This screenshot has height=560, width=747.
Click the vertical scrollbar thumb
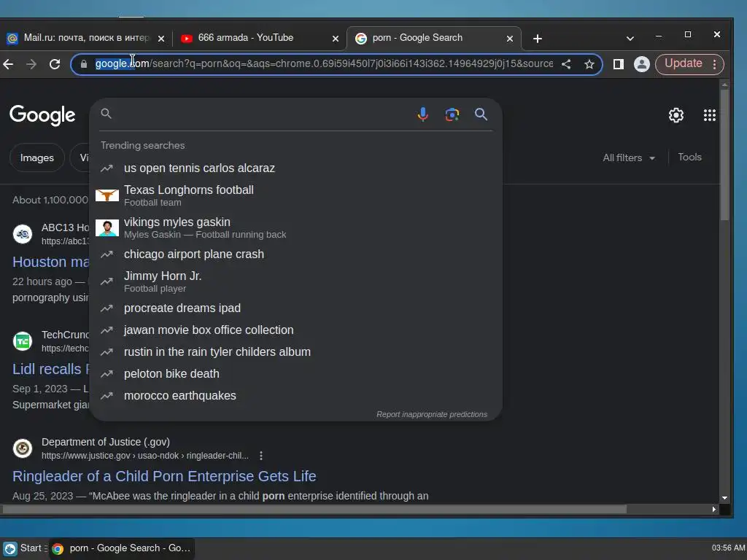coord(724,155)
